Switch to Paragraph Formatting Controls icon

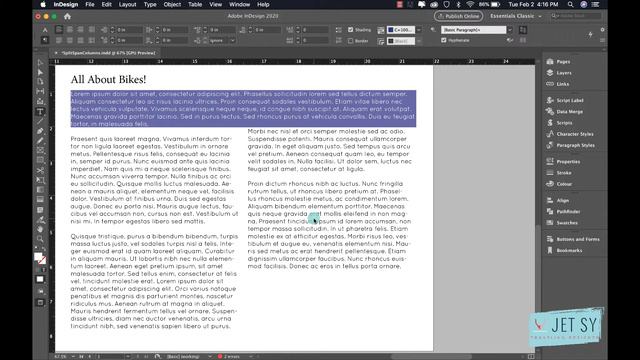point(45,40)
